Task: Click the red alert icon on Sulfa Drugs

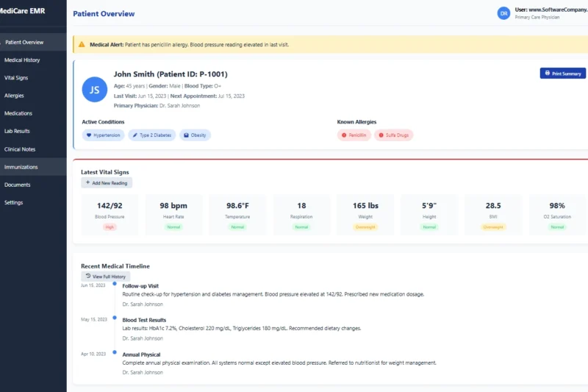Action: [381, 135]
